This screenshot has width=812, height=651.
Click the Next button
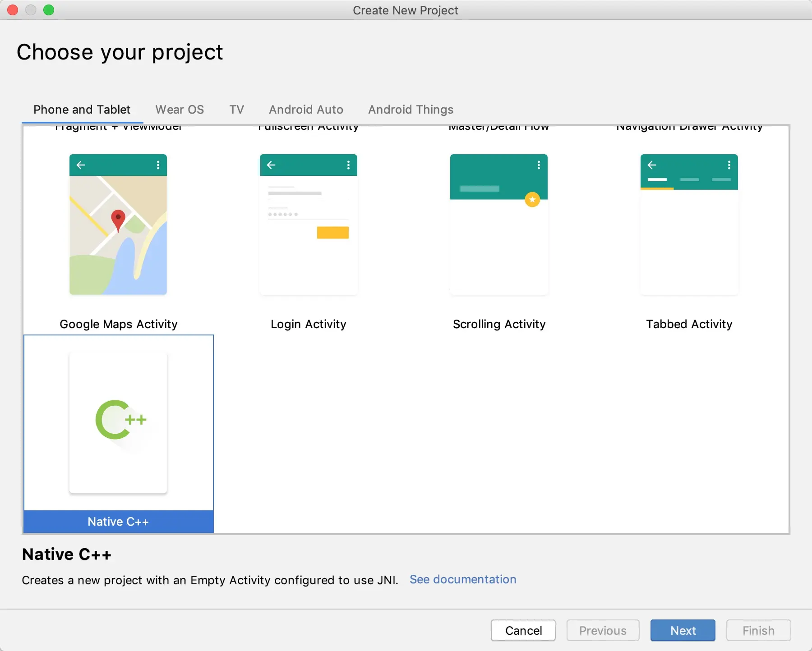pos(683,630)
